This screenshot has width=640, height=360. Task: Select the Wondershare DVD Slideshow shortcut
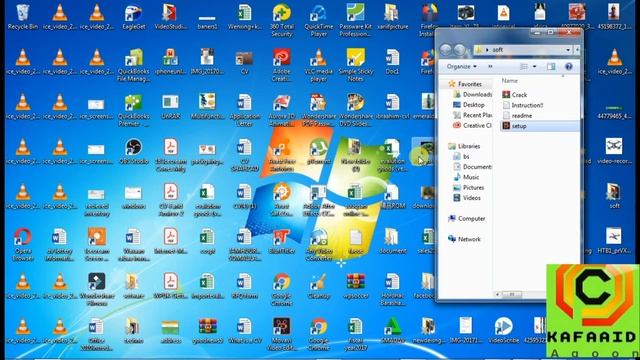(x=356, y=110)
